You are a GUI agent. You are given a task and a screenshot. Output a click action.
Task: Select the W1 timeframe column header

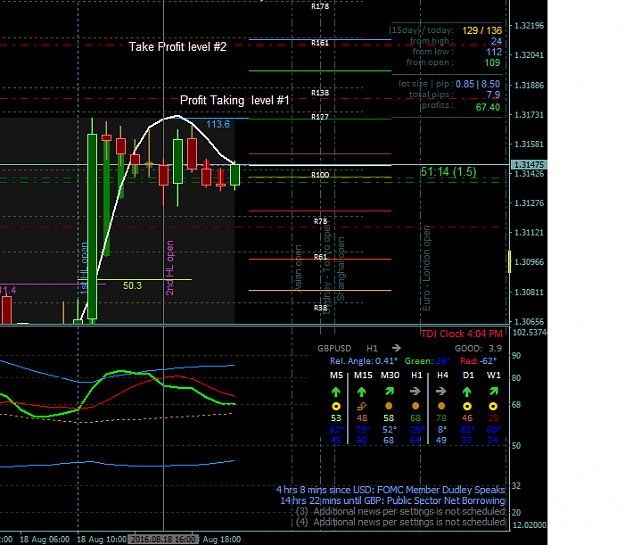pos(493,375)
